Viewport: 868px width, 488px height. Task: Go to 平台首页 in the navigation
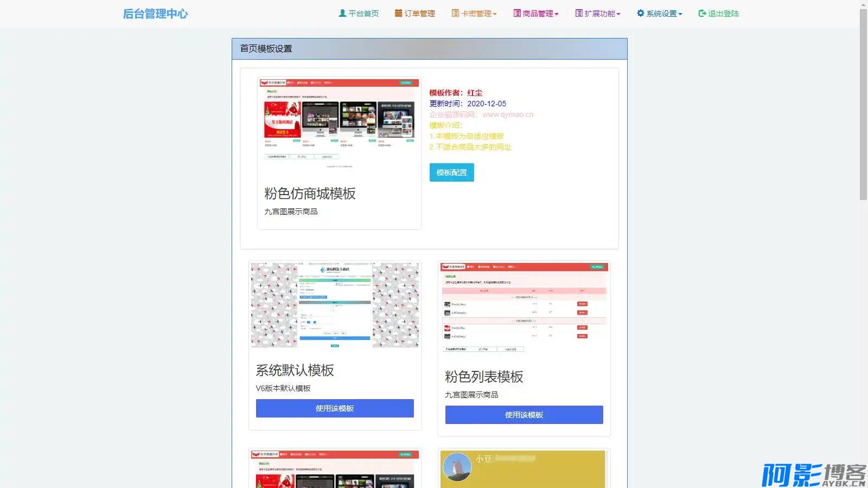click(363, 14)
